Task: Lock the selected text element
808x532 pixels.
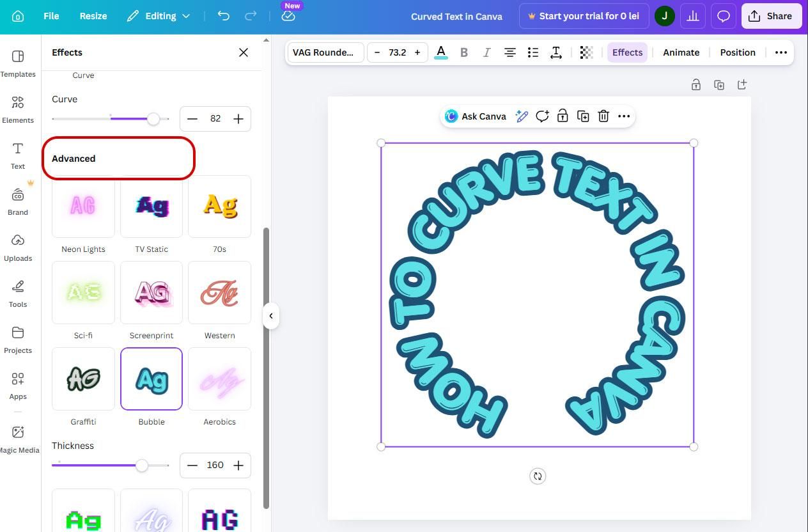Action: point(563,116)
